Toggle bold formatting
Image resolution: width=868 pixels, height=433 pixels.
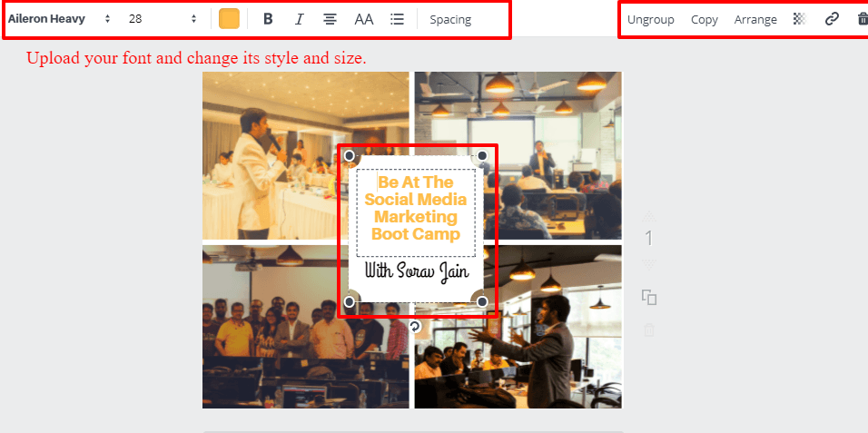268,19
